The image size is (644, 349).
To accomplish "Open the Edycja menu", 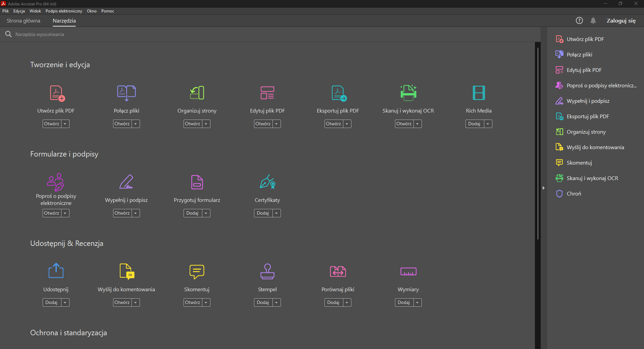I will (x=19, y=11).
